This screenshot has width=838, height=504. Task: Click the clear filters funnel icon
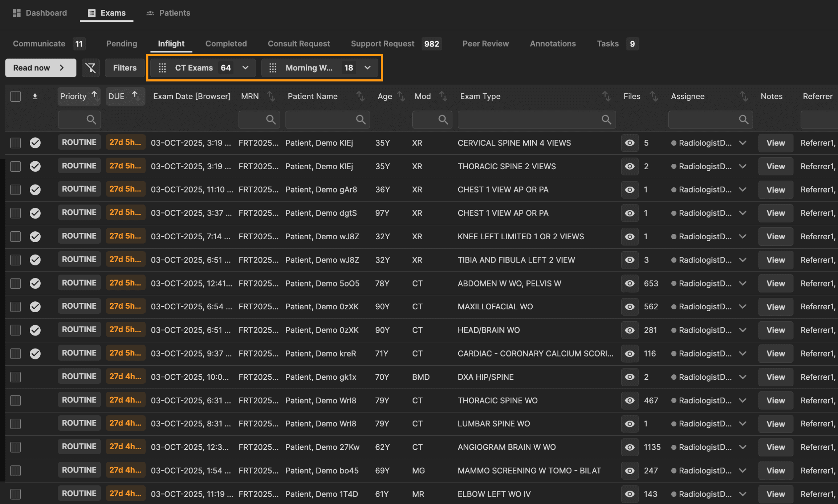[x=91, y=68]
